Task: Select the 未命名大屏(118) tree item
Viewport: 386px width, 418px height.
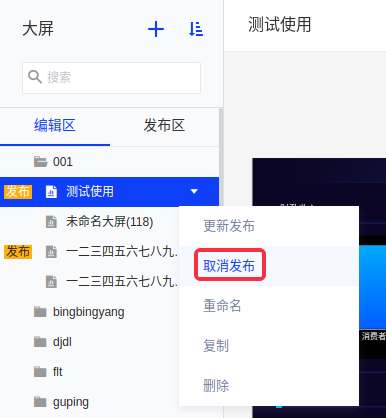Action: click(109, 222)
